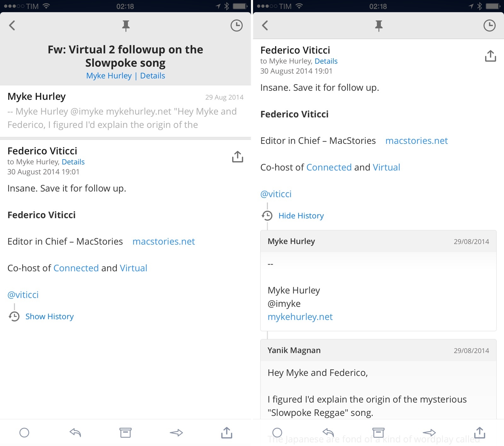Open Myke Hurley link under subject
The height and width of the screenshot is (446, 504).
(109, 76)
